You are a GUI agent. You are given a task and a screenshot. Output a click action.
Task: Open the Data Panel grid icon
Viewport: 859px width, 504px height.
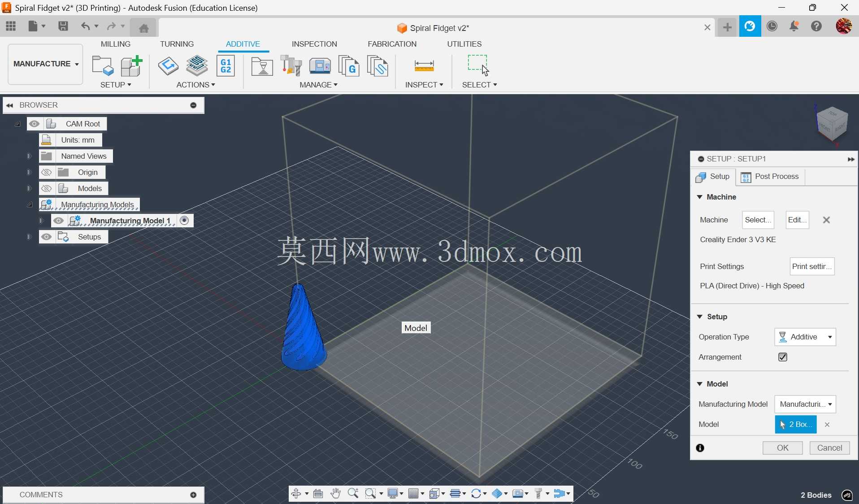coord(11,26)
